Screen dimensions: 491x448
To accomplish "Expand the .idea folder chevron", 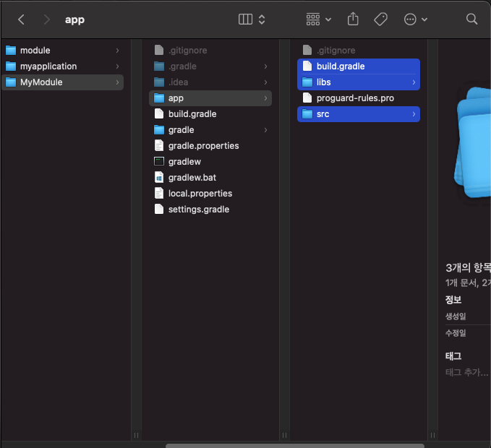I will pyautogui.click(x=265, y=82).
